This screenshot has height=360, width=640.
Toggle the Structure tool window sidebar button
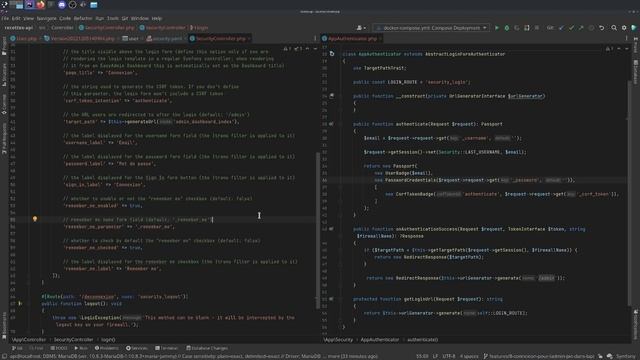[4, 74]
